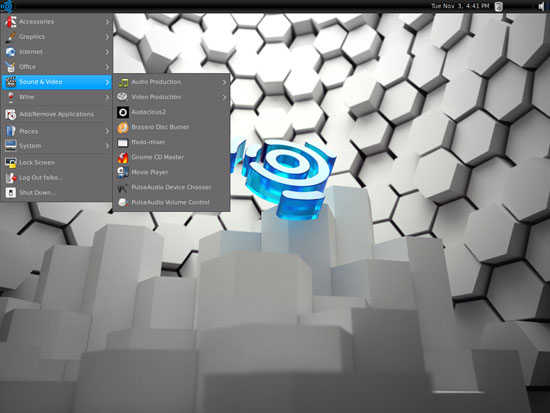550x413 pixels.
Task: Expand the Audio Production submenu arrow
Action: (x=224, y=82)
